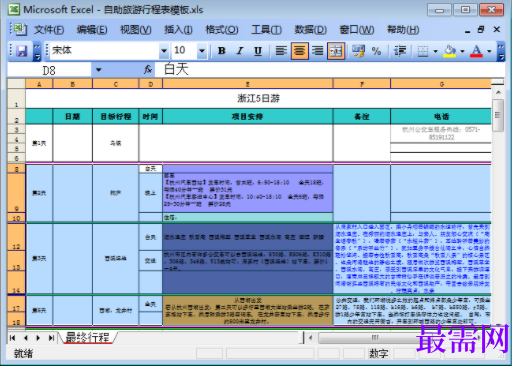Align text left

click(281, 51)
